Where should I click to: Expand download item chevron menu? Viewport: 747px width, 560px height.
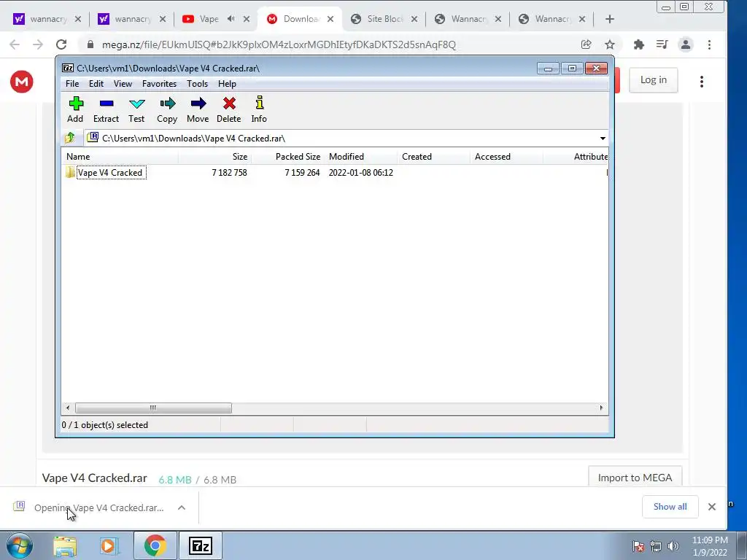pyautogui.click(x=182, y=507)
